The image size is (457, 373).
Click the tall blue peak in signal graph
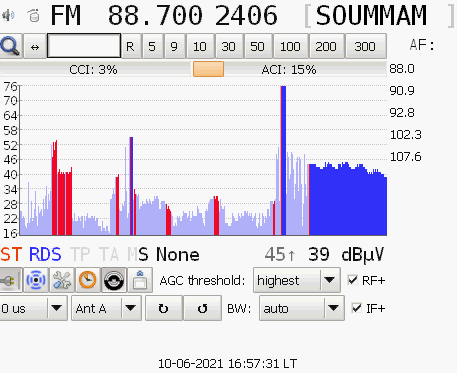pyautogui.click(x=283, y=160)
